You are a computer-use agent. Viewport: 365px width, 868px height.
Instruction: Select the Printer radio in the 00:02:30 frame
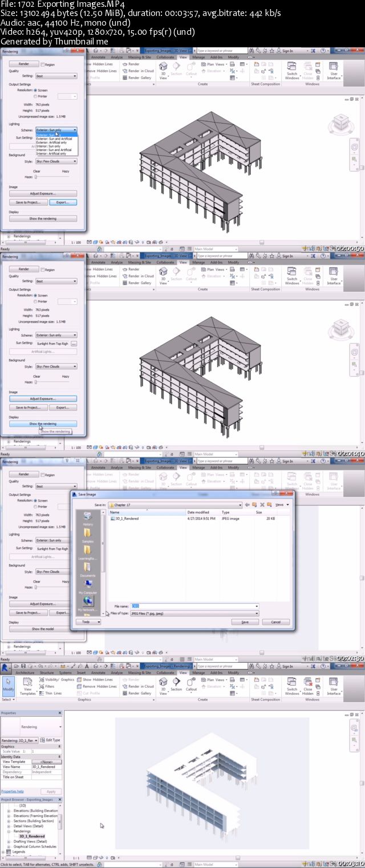(x=35, y=507)
